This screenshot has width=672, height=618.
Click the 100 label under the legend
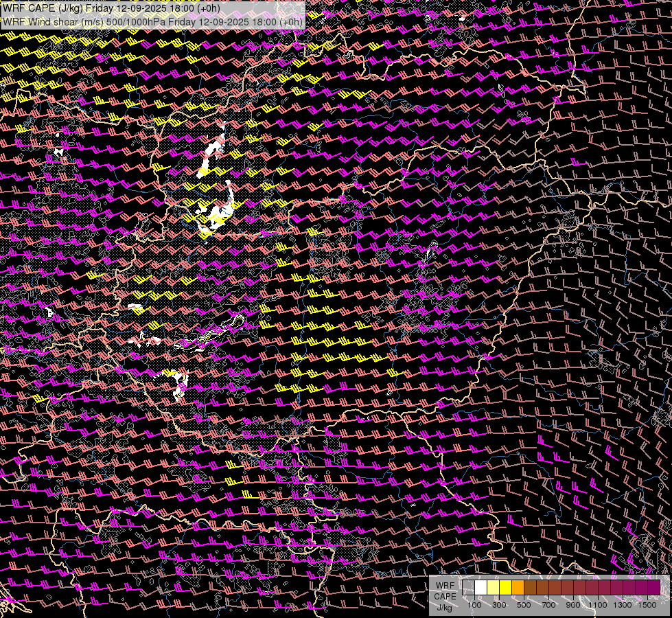pos(474,605)
